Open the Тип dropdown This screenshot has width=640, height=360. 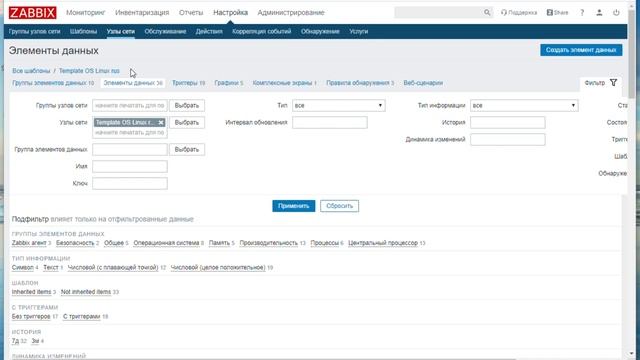tap(338, 105)
